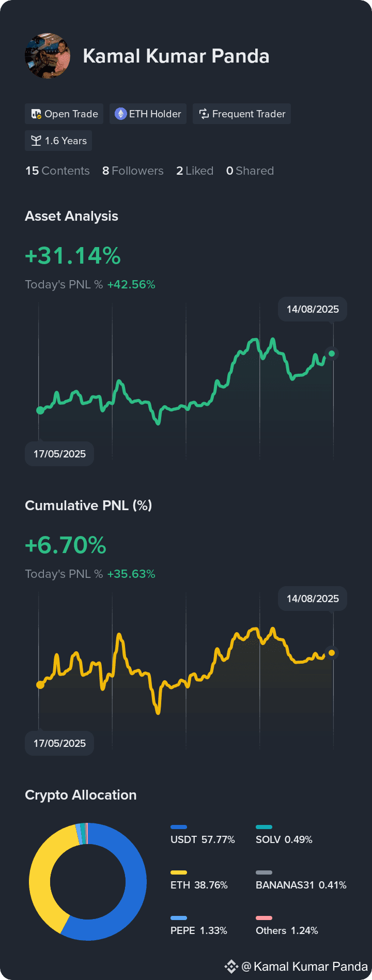Viewport: 372px width, 980px height.
Task: Click the 14/08/2025 date label on Asset chart
Action: (313, 309)
